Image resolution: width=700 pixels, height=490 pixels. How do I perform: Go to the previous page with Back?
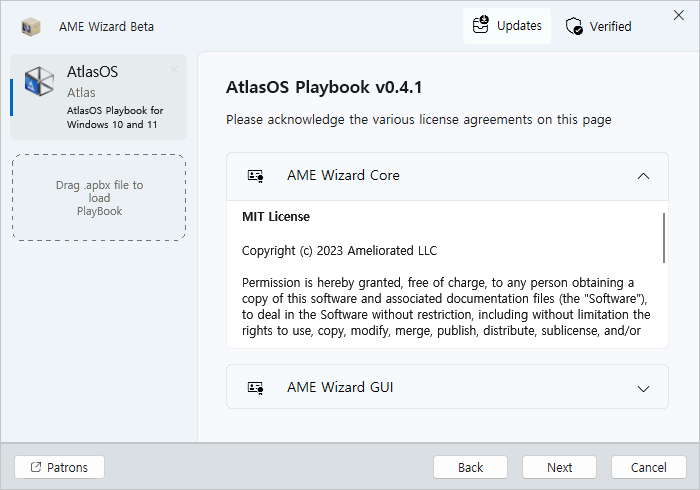point(471,467)
